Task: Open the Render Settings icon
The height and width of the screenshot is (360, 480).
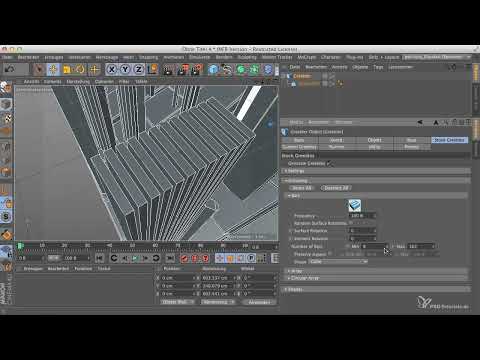Action: (x=197, y=70)
